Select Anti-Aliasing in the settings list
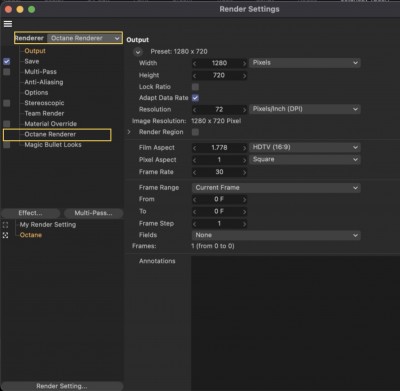The height and width of the screenshot is (391, 400). (44, 82)
